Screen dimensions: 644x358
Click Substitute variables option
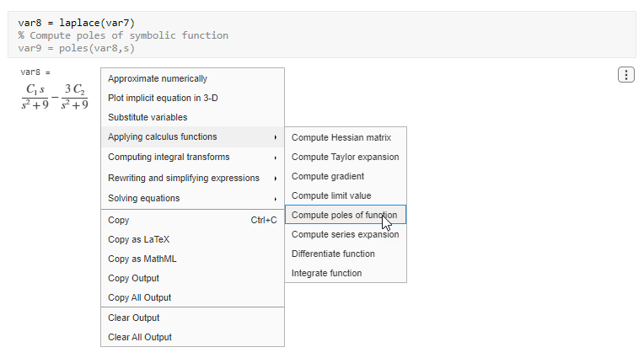(x=148, y=117)
